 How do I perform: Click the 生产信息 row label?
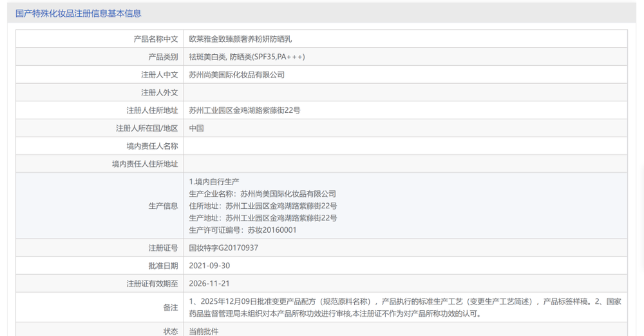pyautogui.click(x=163, y=206)
